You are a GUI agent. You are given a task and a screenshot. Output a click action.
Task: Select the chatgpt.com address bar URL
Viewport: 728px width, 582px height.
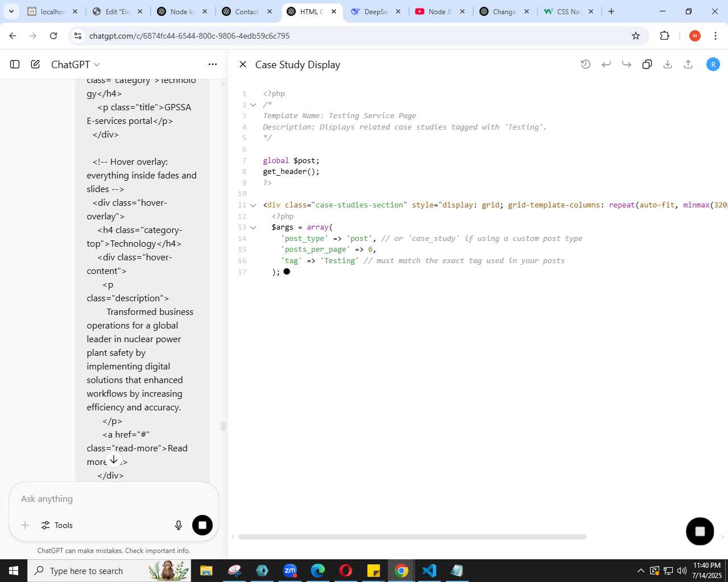tap(189, 36)
